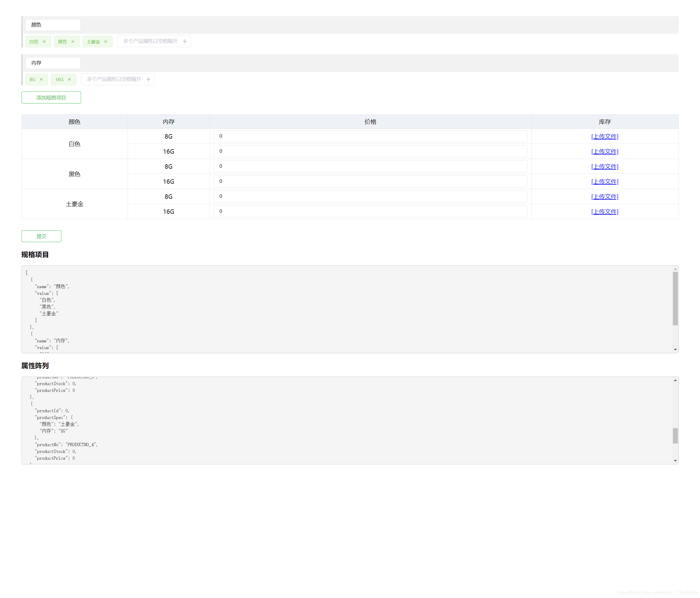
Task: Edit price for 黑色 8G
Action: (370, 166)
